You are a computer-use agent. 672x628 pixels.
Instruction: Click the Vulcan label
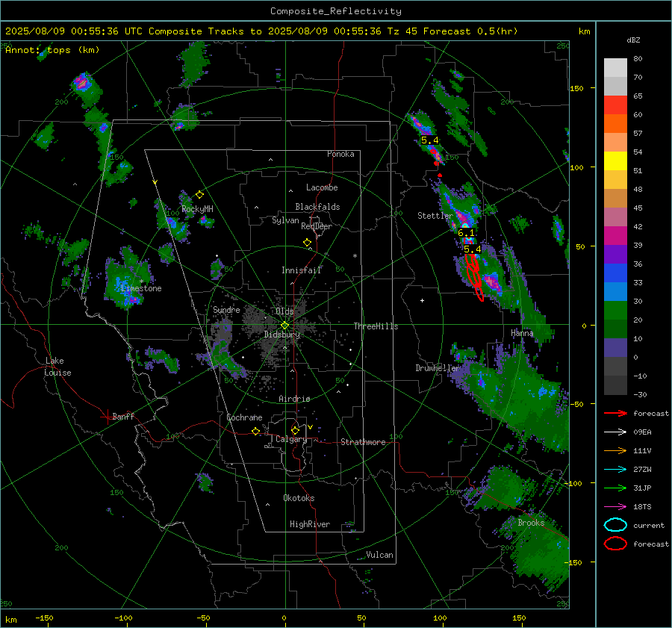pos(380,555)
